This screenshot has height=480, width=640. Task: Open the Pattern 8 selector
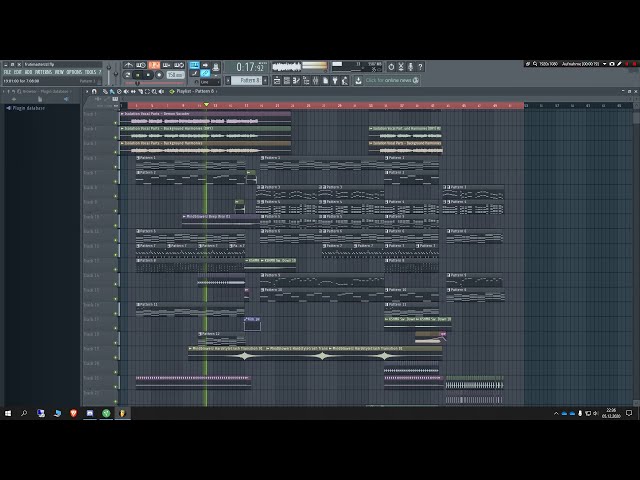click(247, 80)
